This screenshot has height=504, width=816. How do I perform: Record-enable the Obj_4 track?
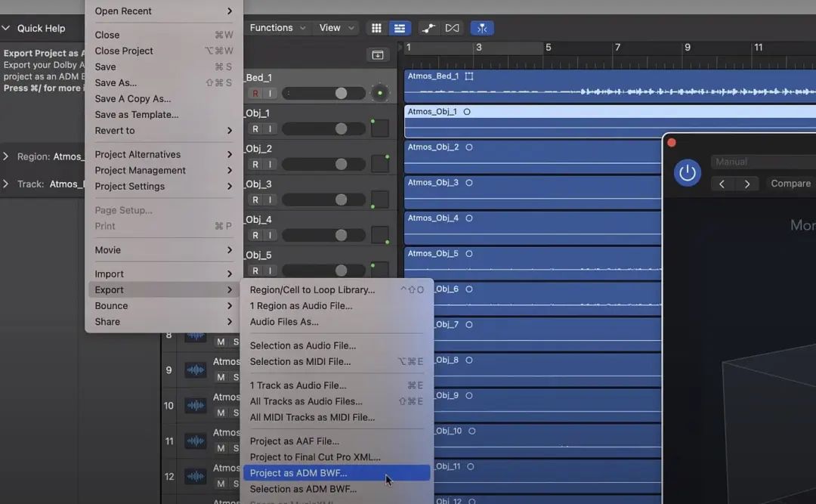(x=255, y=235)
